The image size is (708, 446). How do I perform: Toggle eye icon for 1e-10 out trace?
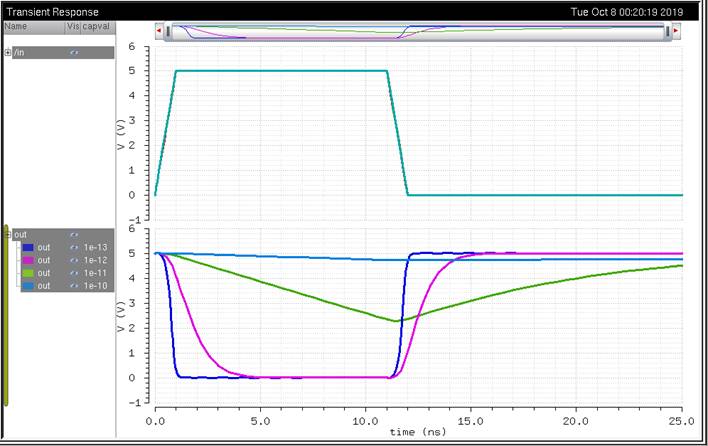pos(74,286)
